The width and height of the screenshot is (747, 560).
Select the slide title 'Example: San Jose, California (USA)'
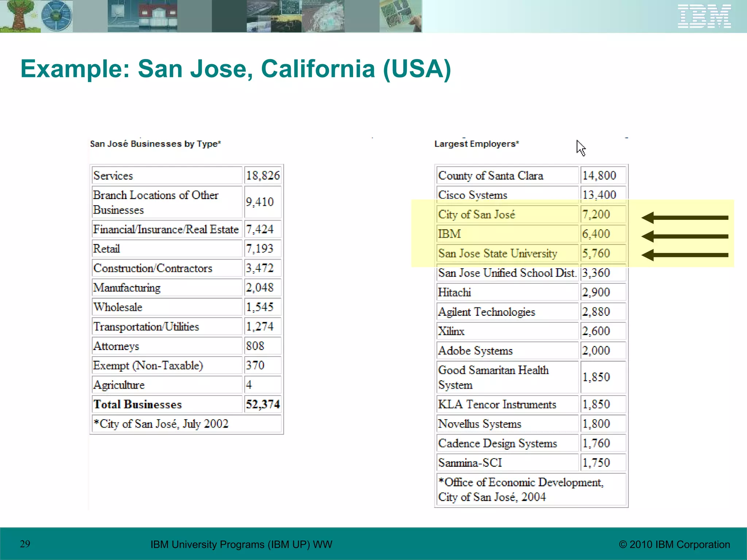(x=236, y=69)
